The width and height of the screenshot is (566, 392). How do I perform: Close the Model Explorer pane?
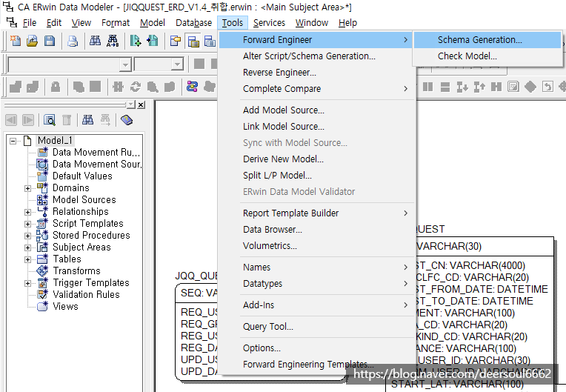141,104
